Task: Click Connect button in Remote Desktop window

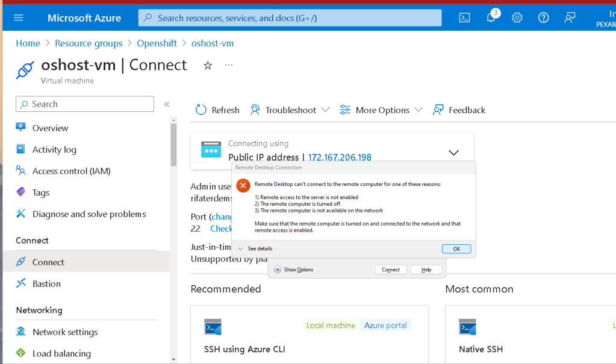Action: pyautogui.click(x=391, y=270)
